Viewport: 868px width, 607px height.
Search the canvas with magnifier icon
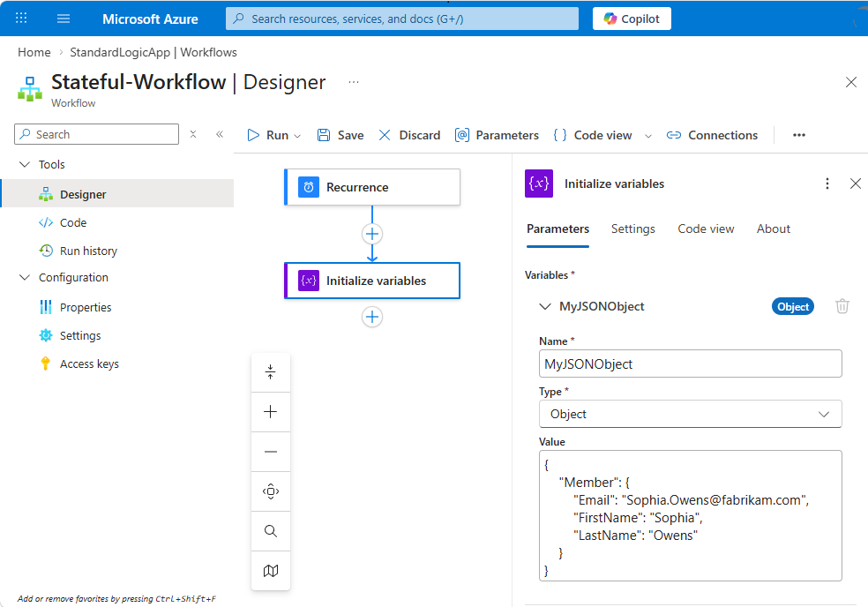pyautogui.click(x=271, y=531)
